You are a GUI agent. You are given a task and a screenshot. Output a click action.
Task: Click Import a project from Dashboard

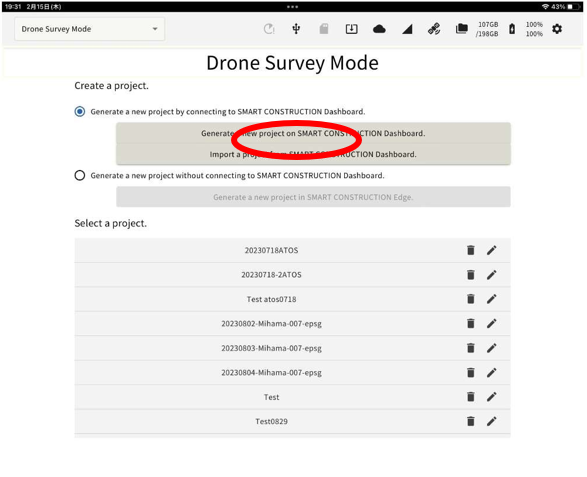point(313,154)
